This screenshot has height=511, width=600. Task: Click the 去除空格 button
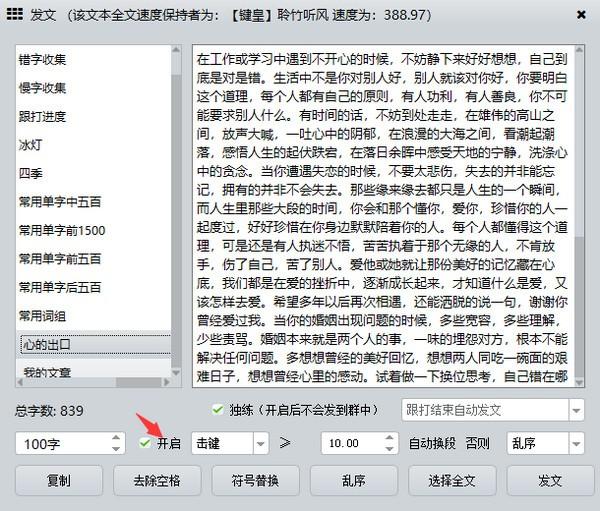157,480
